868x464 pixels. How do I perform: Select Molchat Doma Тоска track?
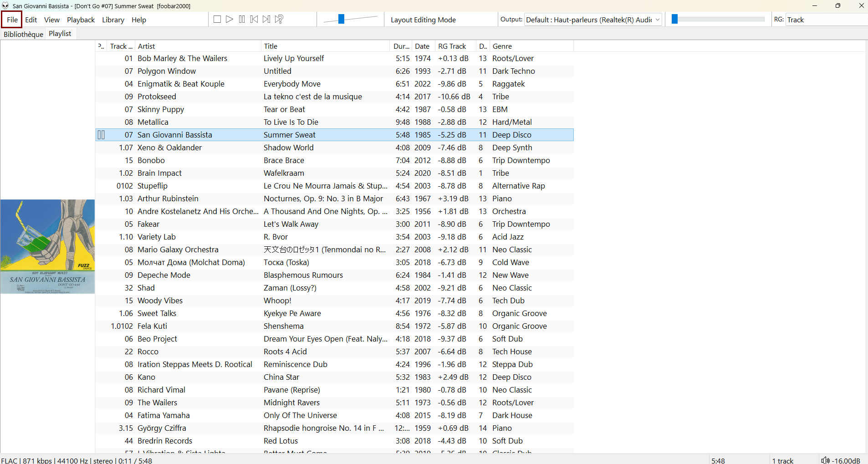[334, 262]
